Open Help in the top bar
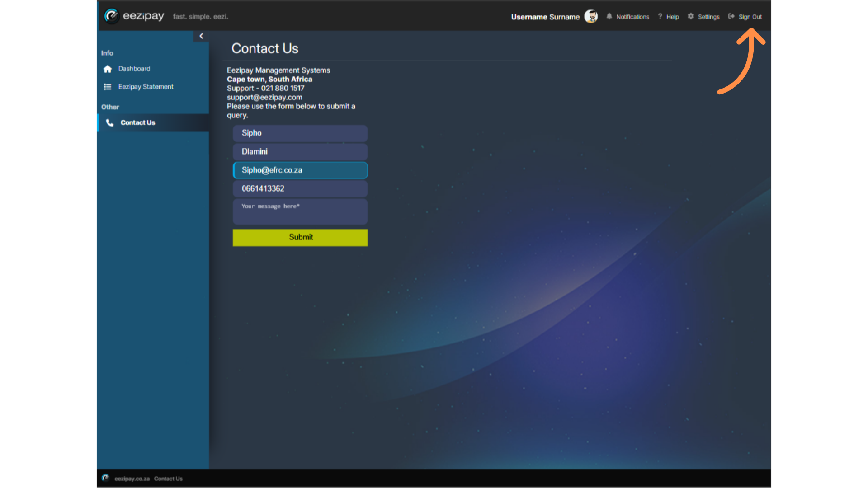Screen dimensions: 868x488 click(x=668, y=17)
